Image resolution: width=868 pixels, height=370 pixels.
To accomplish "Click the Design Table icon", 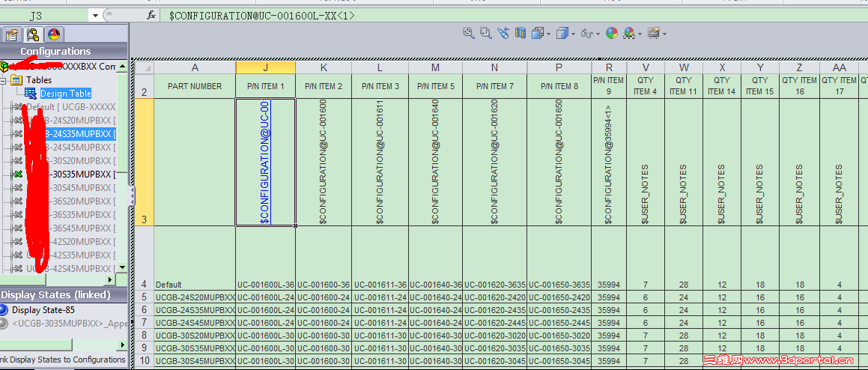I will click(31, 94).
